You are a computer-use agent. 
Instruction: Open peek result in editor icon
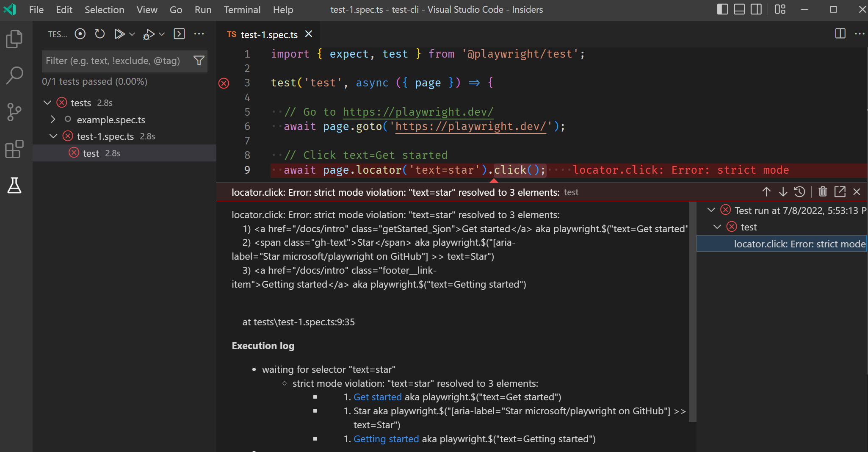click(x=840, y=192)
